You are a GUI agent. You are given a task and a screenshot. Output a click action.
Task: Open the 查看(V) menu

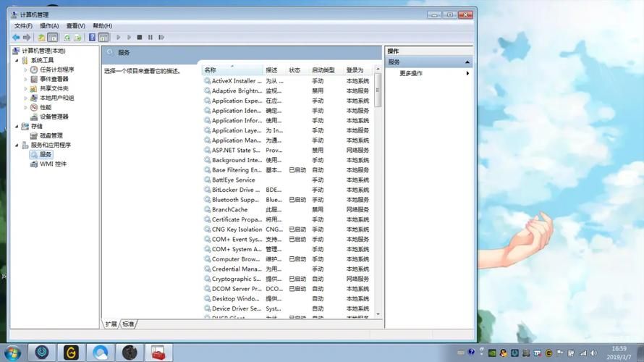(x=75, y=25)
